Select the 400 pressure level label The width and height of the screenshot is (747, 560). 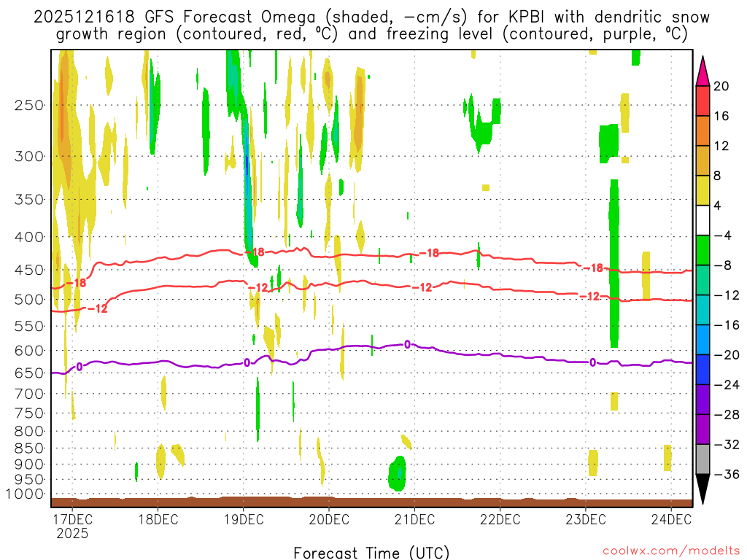29,237
